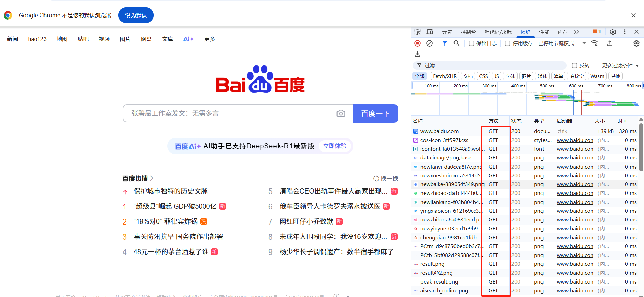The image size is (644, 297).
Task: Clear the network log icon
Action: pos(429,43)
